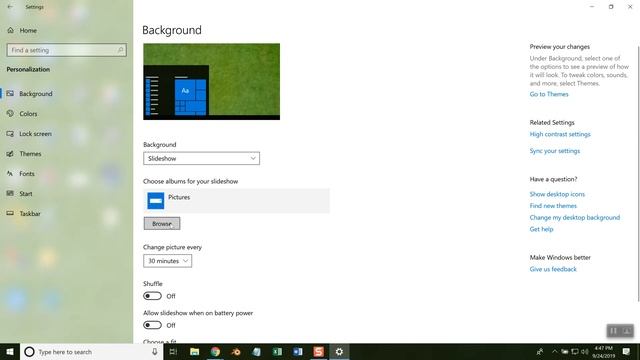
Task: Click Give us feedback link
Action: 553,269
